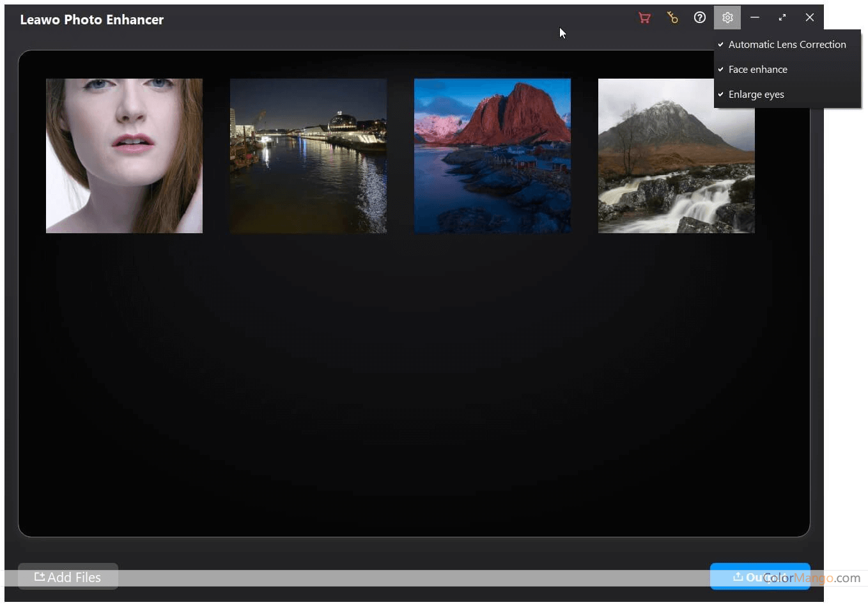Open the help question mark icon
This screenshot has width=868, height=607.
coord(700,18)
